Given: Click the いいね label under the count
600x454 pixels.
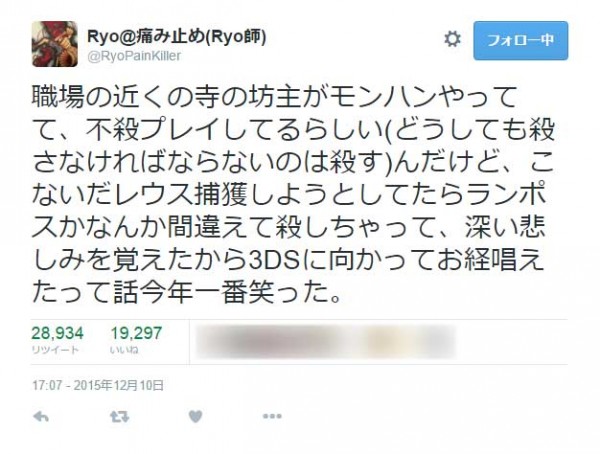Looking at the screenshot, I should (124, 350).
